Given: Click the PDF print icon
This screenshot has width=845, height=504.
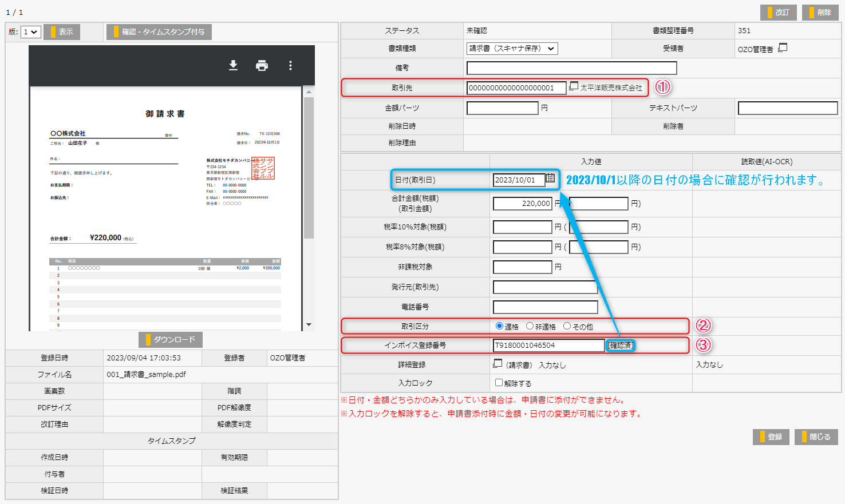Looking at the screenshot, I should [x=262, y=65].
